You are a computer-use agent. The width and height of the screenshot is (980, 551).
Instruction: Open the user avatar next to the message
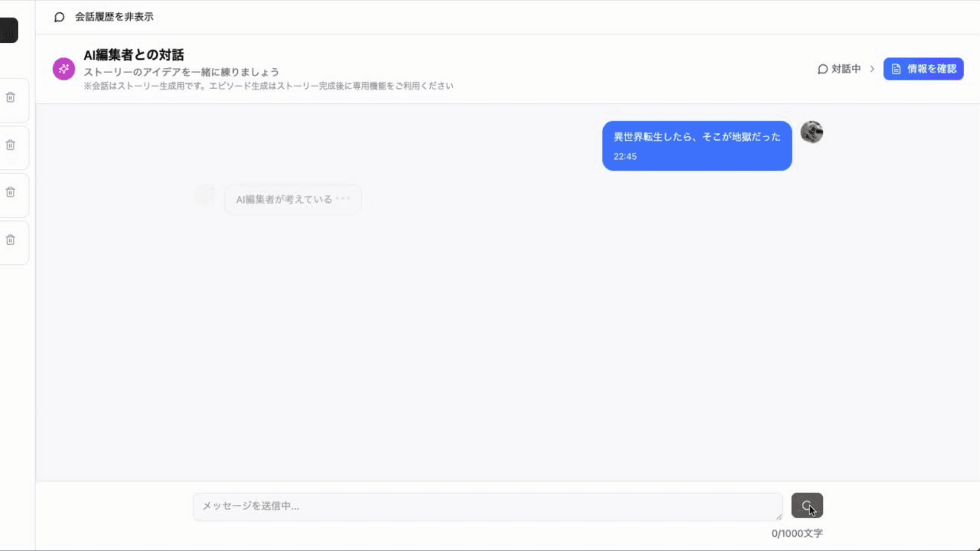[x=812, y=133]
